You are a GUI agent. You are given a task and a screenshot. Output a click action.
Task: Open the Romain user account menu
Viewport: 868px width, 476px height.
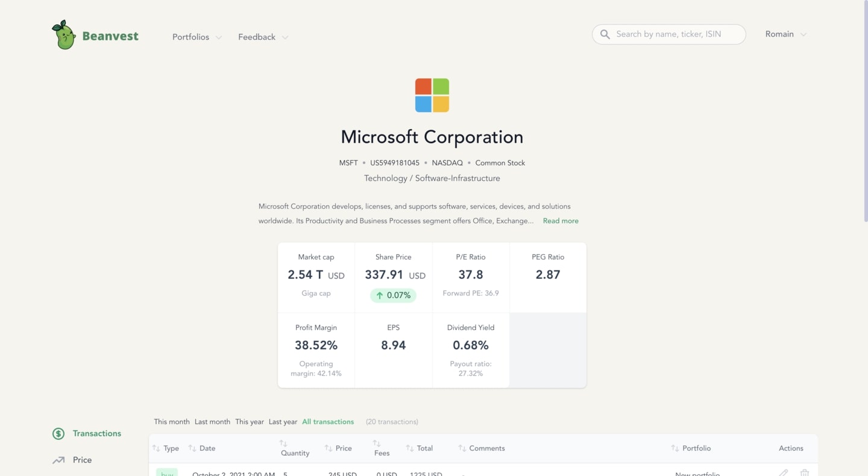coord(785,34)
